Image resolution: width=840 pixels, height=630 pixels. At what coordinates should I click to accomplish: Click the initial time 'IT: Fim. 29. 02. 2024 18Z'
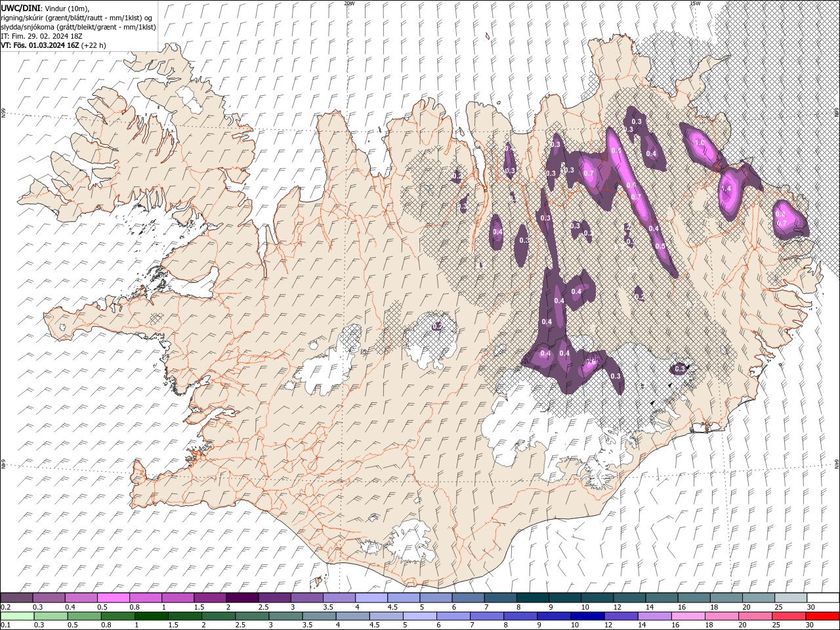[x=42, y=36]
